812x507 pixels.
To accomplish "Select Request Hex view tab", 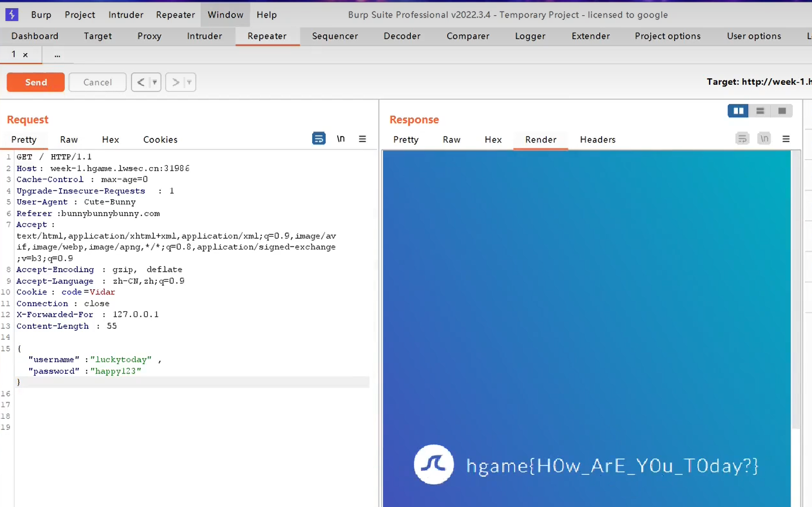I will pyautogui.click(x=110, y=140).
